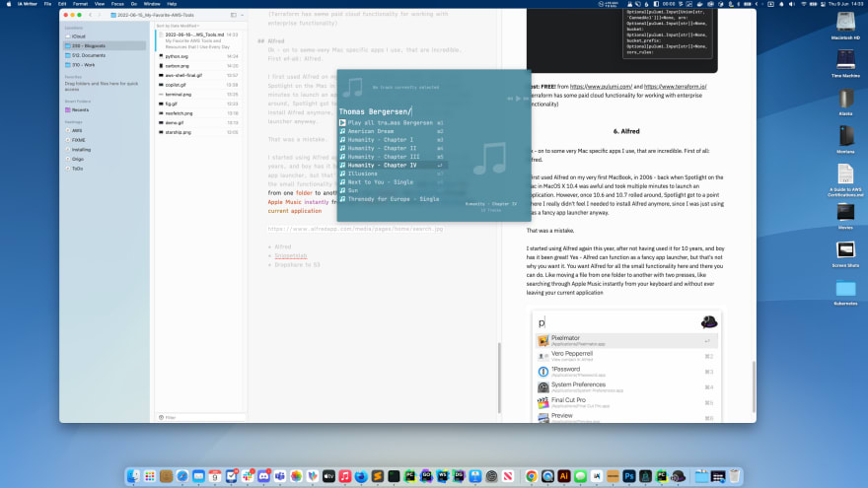868x488 pixels.
Task: Open Photos app in the dock
Action: tap(296, 476)
